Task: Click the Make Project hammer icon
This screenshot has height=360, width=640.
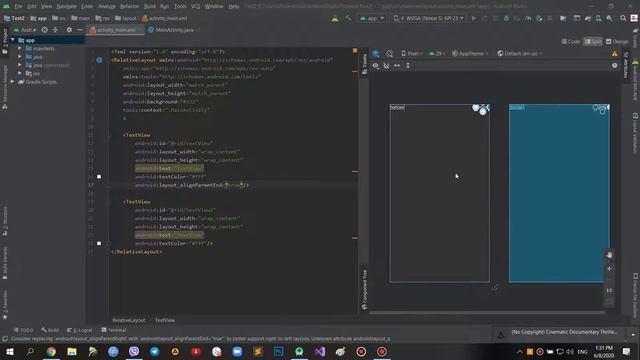Action: pyautogui.click(x=348, y=18)
